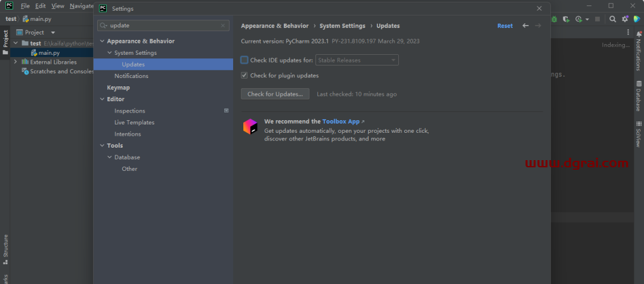
Task: Open the Project view mode dropdown arrow
Action: coord(52,32)
